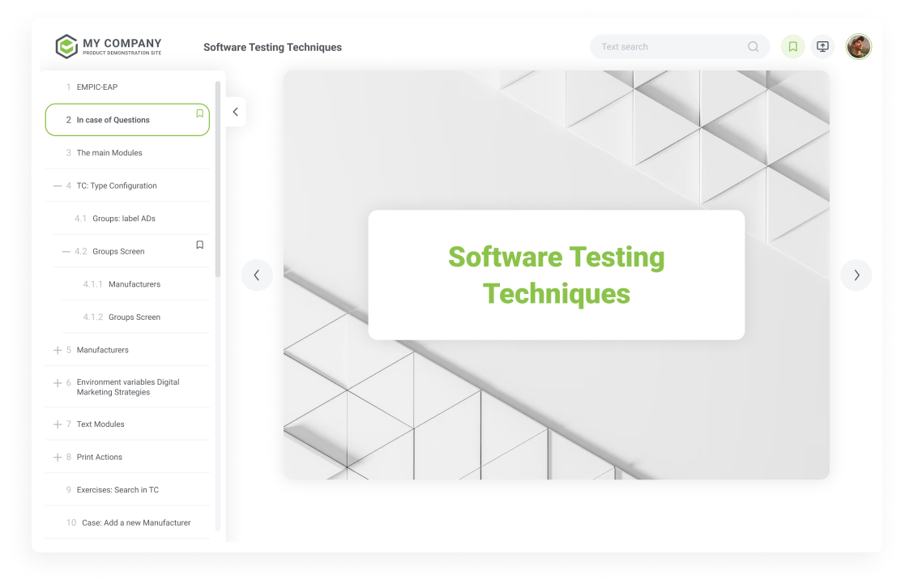The width and height of the screenshot is (905, 588).
Task: Expand the Print Actions section
Action: pos(58,458)
